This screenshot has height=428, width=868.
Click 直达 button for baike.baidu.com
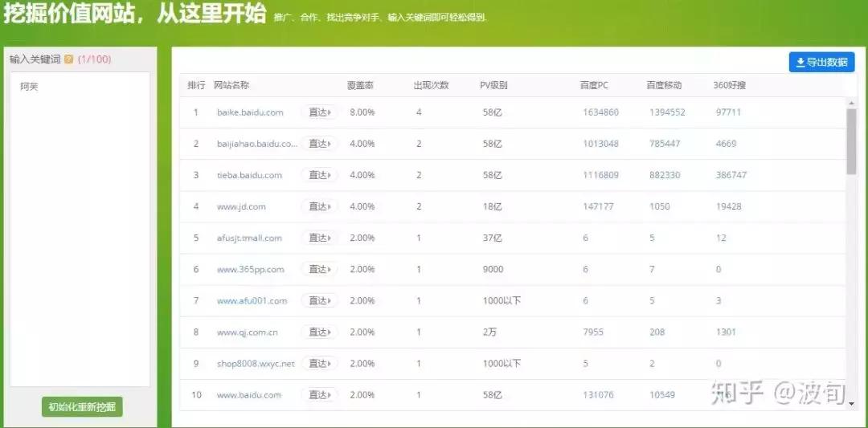319,112
